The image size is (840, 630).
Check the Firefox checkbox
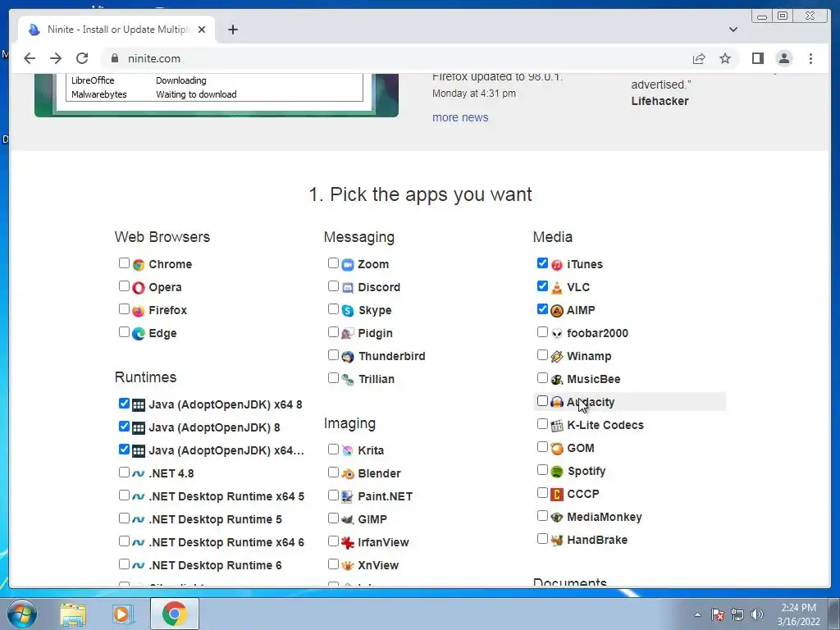(x=124, y=309)
